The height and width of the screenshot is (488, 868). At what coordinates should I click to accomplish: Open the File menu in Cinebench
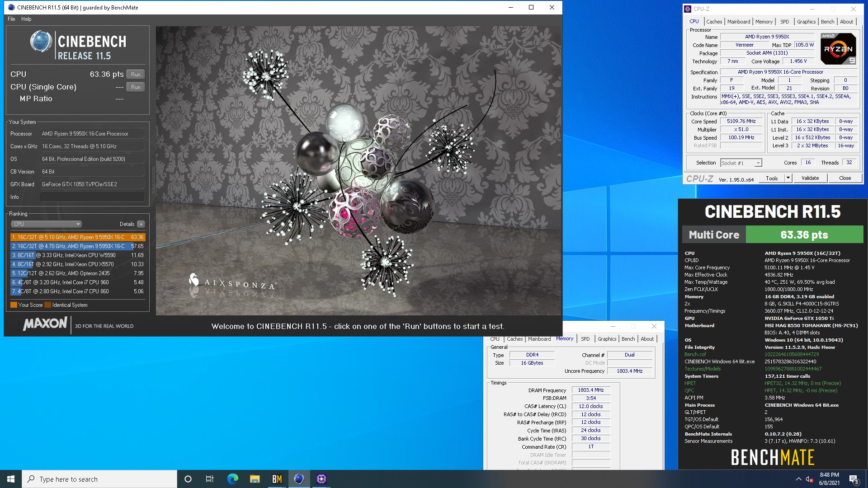click(x=11, y=19)
